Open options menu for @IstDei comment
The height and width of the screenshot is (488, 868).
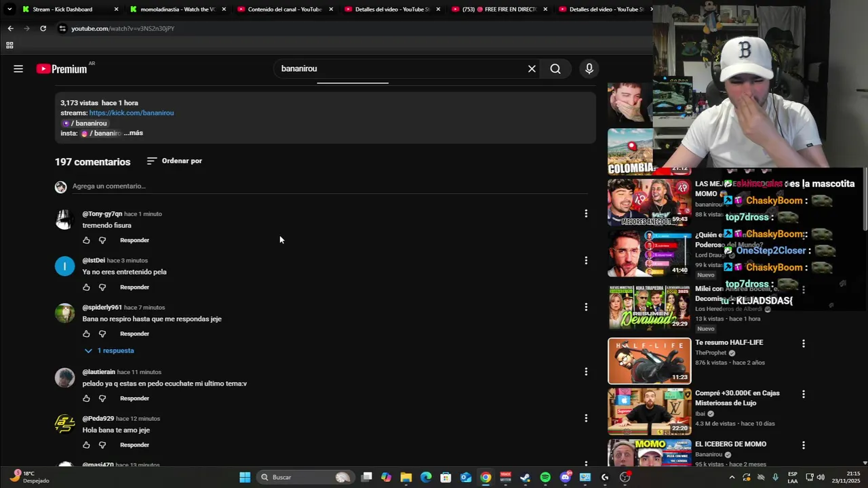tap(586, 260)
